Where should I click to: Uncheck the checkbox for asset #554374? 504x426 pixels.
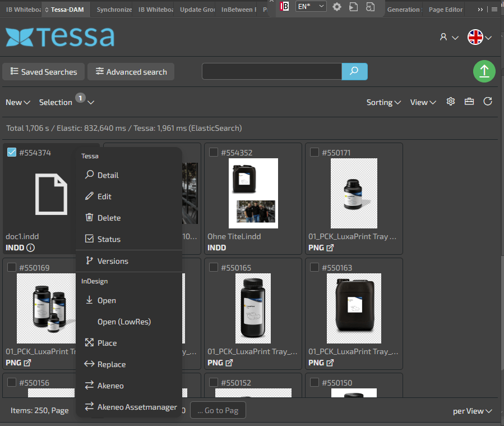tap(12, 152)
